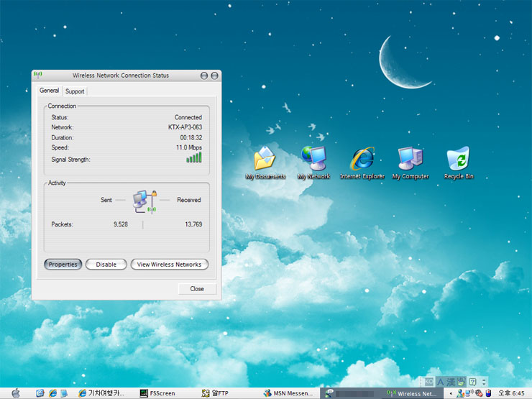
Task: Click the language bar help icon
Action: [472, 382]
